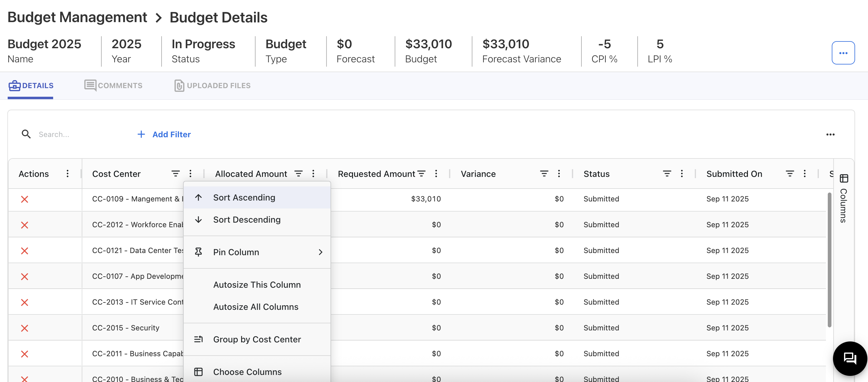Choose Sort Ascending from the menu

tap(244, 197)
